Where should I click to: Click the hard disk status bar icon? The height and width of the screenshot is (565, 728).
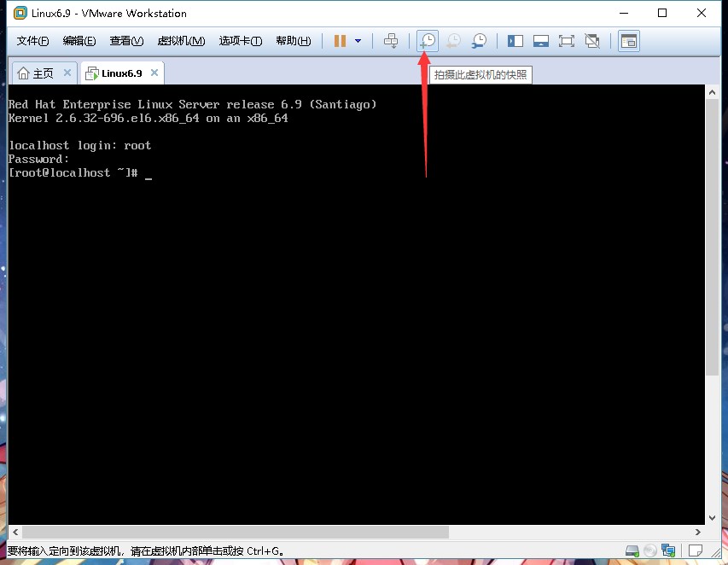click(632, 551)
